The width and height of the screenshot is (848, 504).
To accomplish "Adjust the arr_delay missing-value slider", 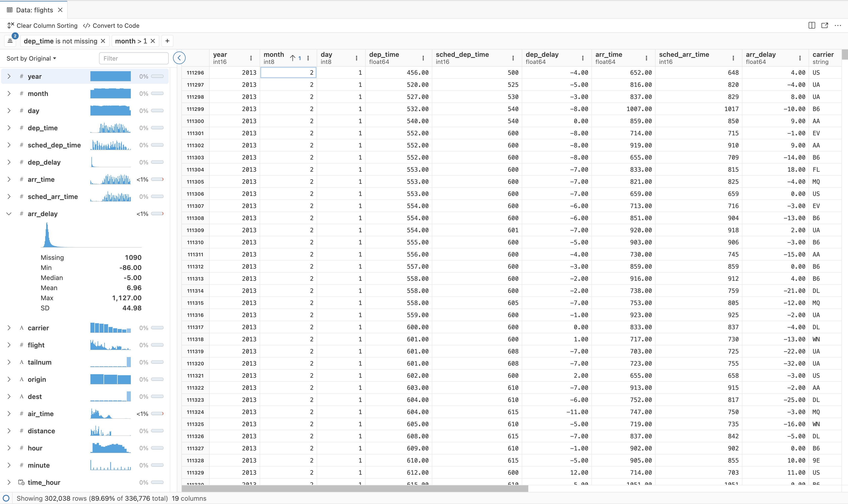I will pos(157,213).
